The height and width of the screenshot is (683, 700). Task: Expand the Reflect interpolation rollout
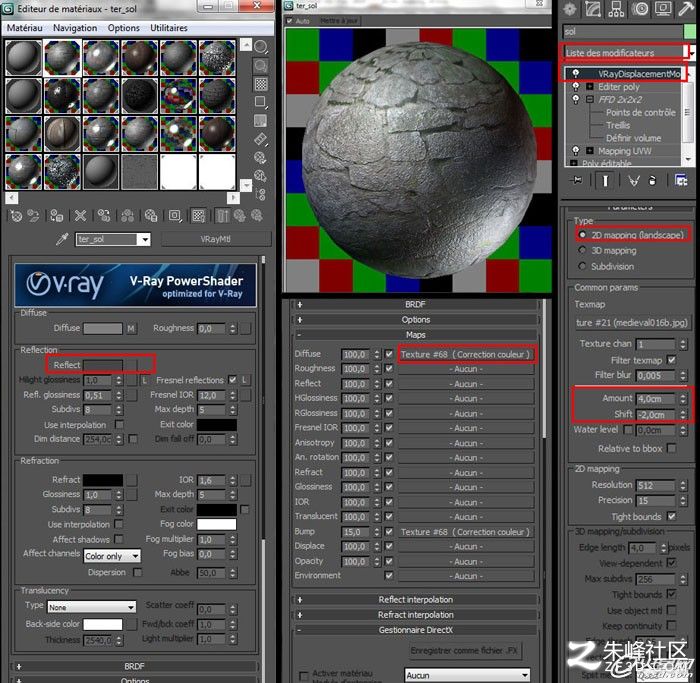tap(415, 600)
